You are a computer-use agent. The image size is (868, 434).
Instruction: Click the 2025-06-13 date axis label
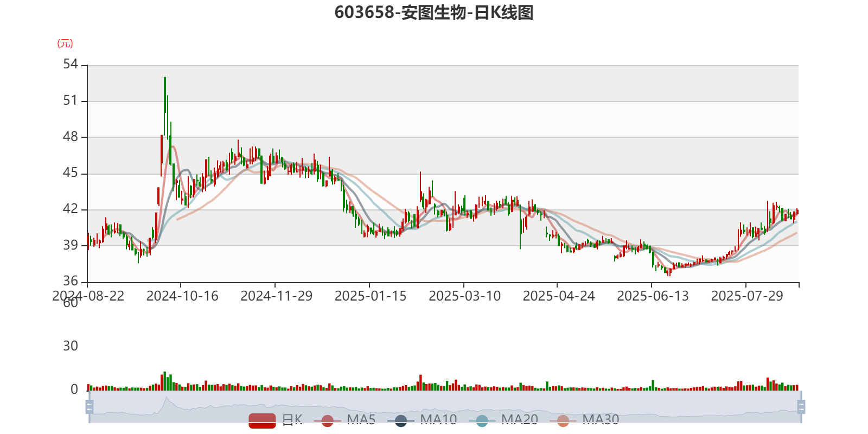coord(653,296)
